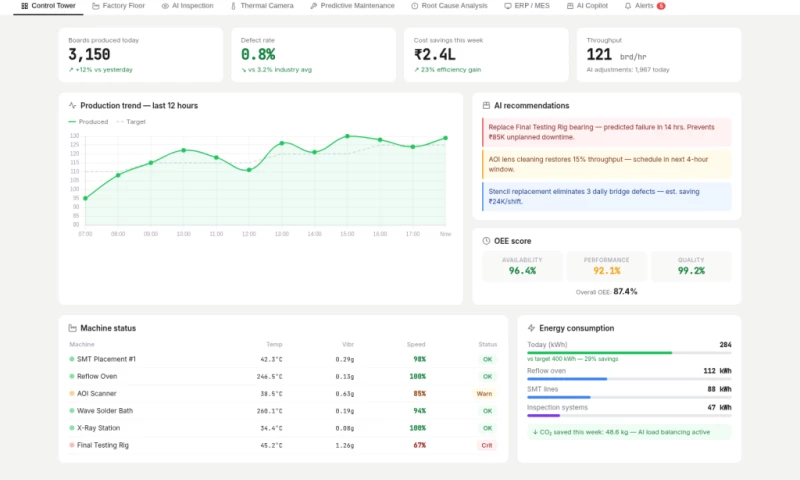This screenshot has height=480, width=800.
Task: Select the SMT Placement #1 row
Action: tap(283, 359)
